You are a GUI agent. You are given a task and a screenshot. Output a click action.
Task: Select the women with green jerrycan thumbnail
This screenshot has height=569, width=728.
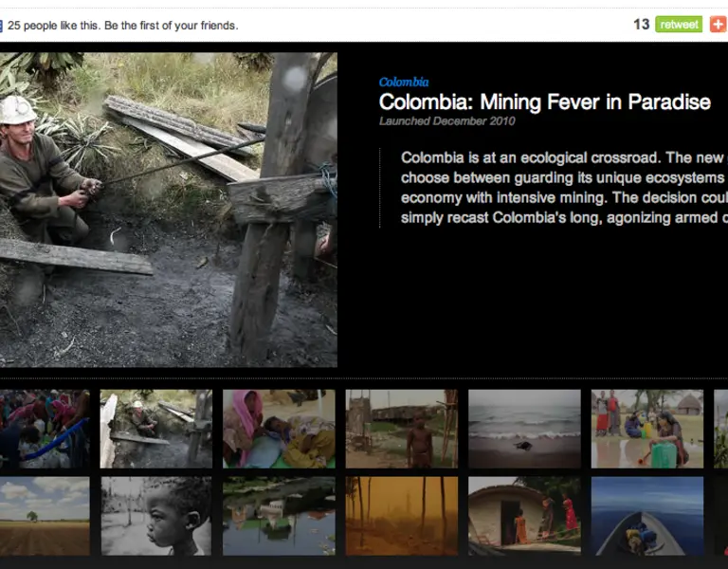point(647,429)
